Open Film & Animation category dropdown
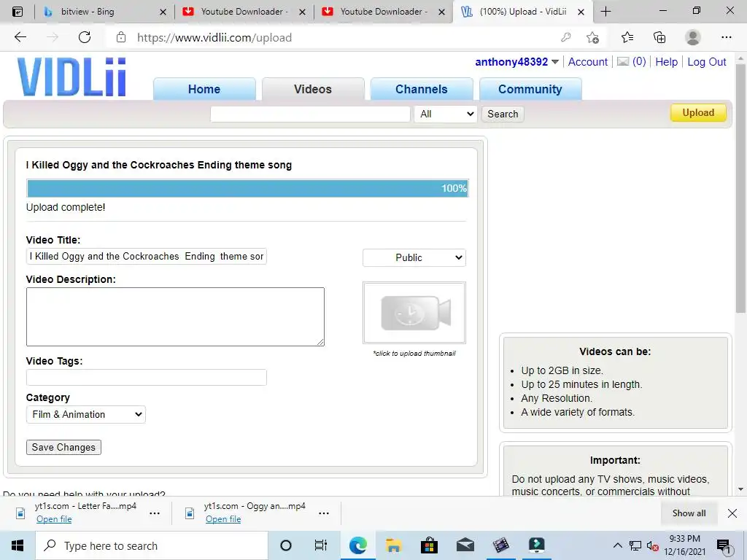747x560 pixels. [86, 414]
